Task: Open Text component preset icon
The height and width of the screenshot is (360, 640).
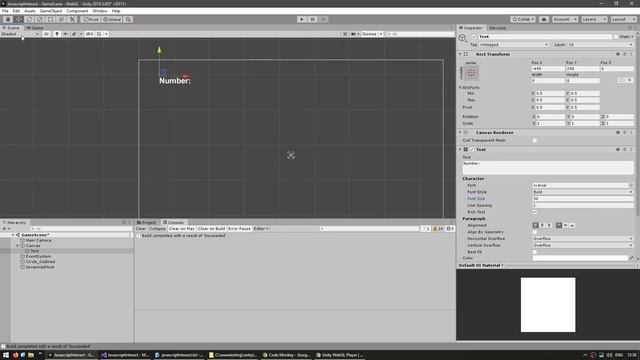Action: [x=625, y=149]
